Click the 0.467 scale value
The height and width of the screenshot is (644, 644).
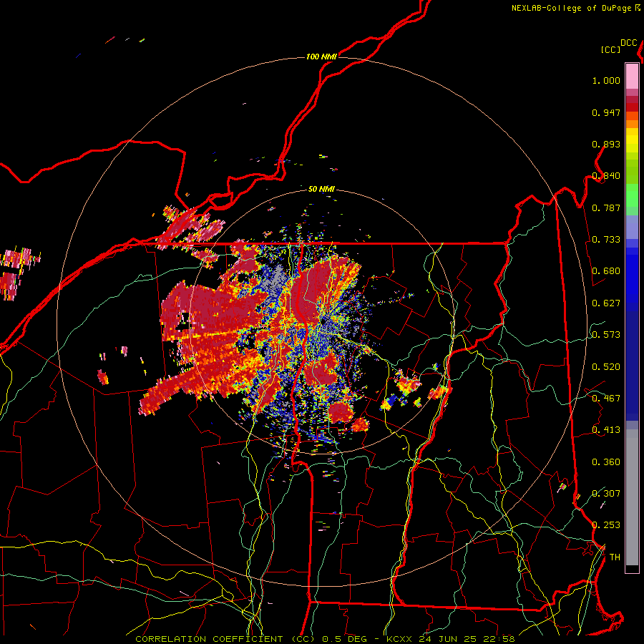click(x=606, y=399)
